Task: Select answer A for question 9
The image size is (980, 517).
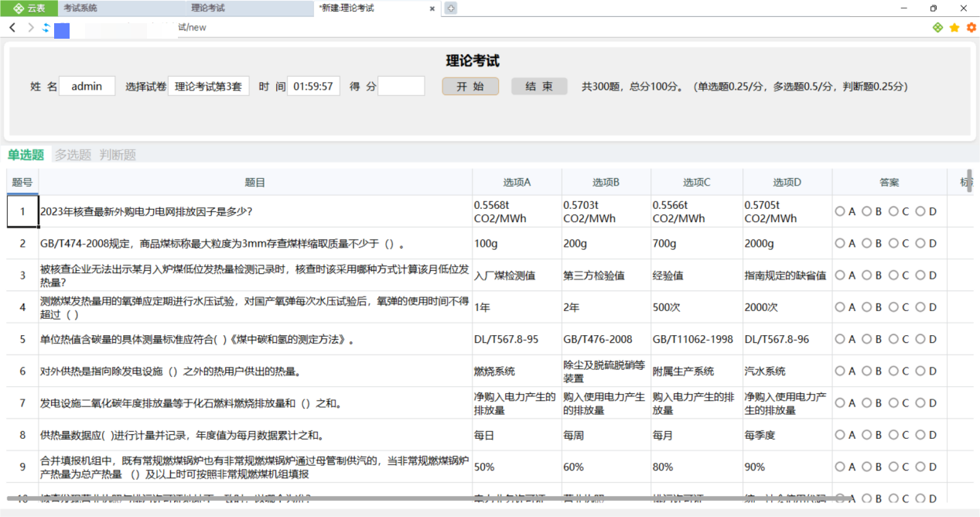Action: tap(840, 467)
